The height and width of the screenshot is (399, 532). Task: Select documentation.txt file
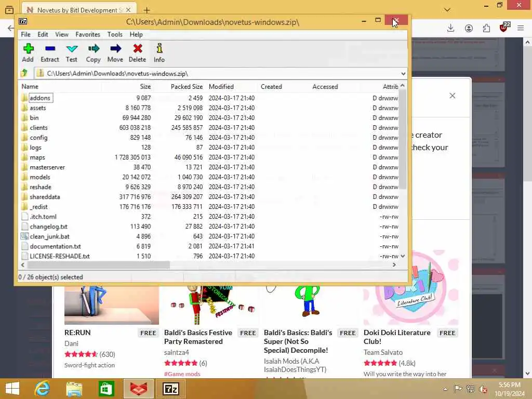click(x=55, y=246)
